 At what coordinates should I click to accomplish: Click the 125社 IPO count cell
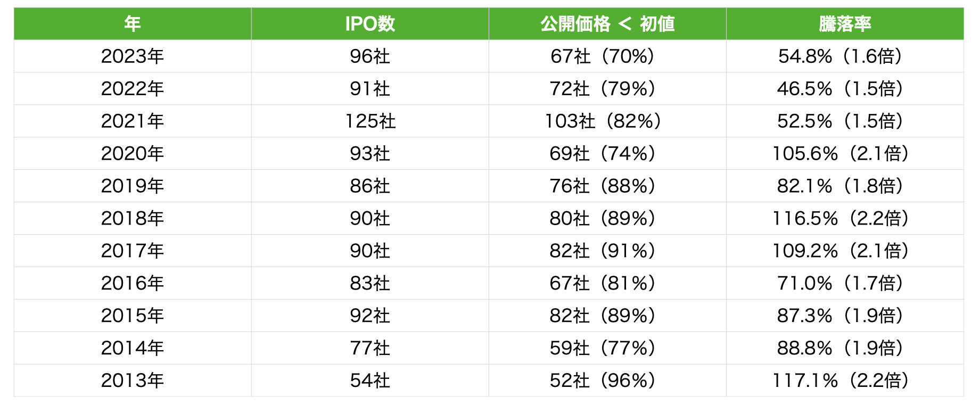pyautogui.click(x=369, y=121)
